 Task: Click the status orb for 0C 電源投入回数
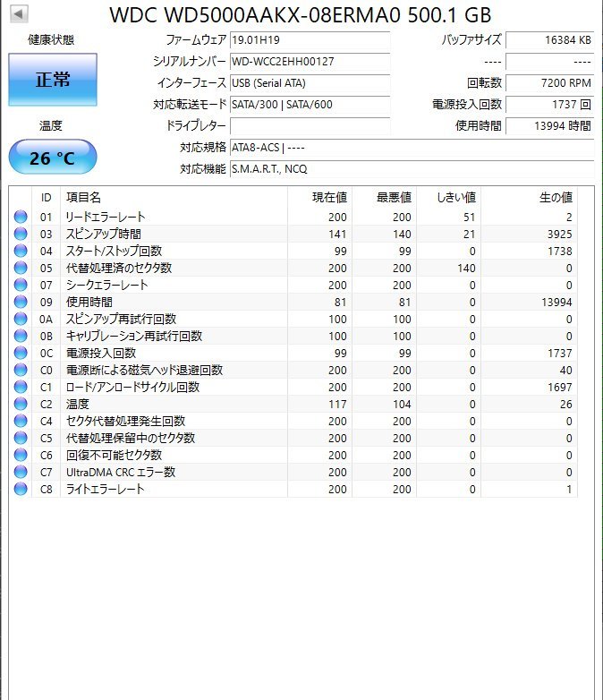(x=21, y=353)
